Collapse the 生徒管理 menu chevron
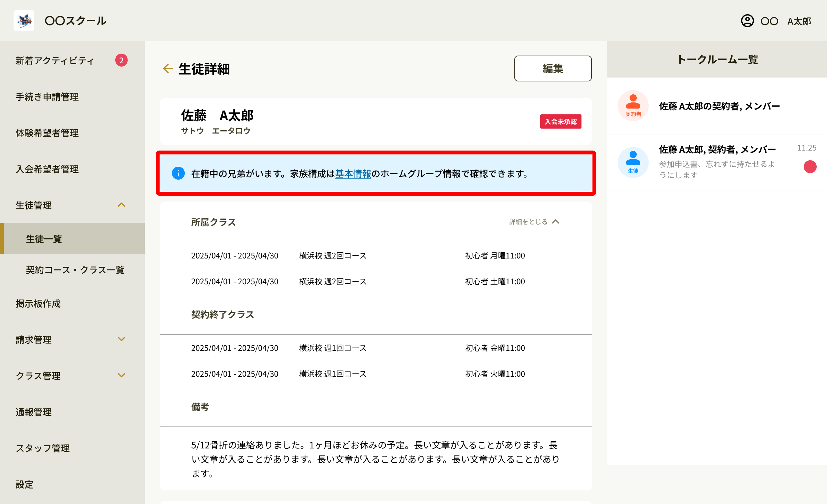This screenshot has height=504, width=827. coord(121,205)
